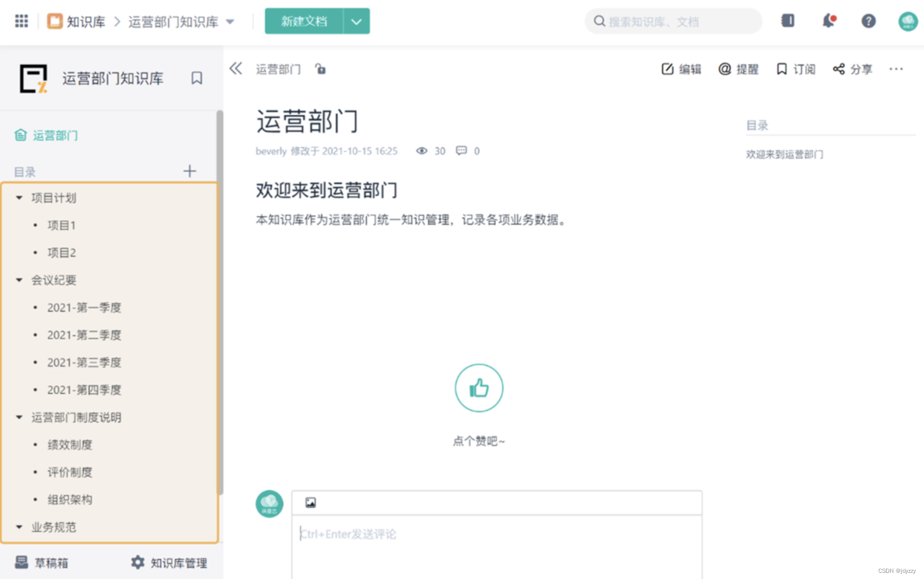Click the sidebar vertical scrollbar
924x579 pixels.
coord(220,302)
